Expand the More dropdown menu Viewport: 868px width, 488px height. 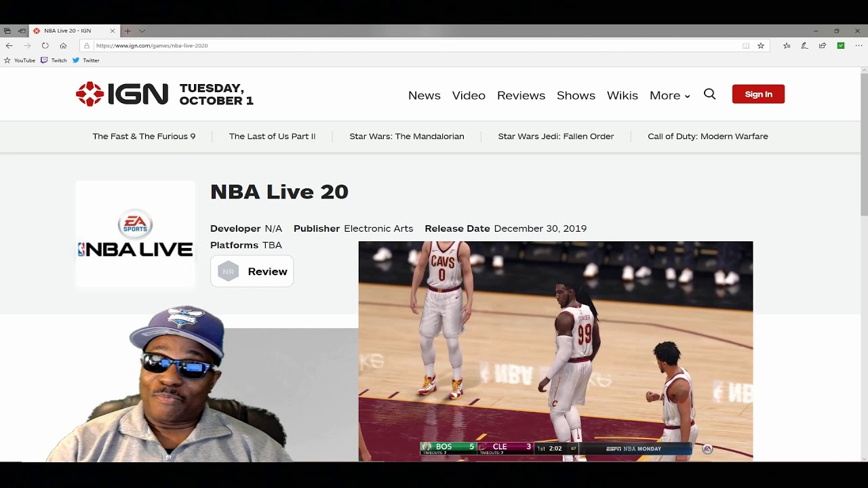[x=669, y=96]
